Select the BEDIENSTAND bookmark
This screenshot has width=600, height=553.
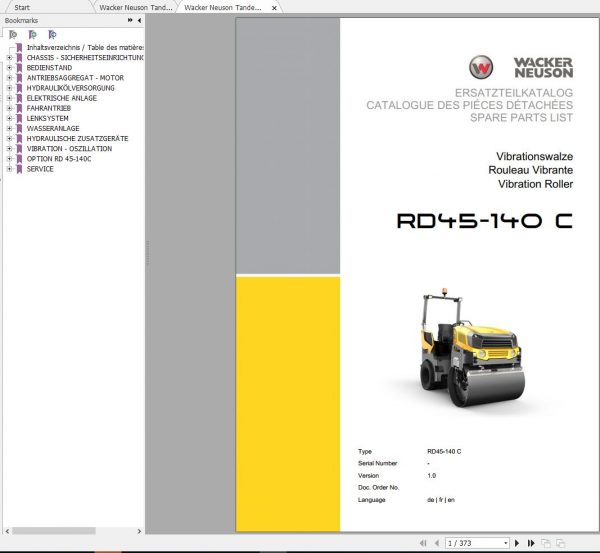[x=49, y=68]
